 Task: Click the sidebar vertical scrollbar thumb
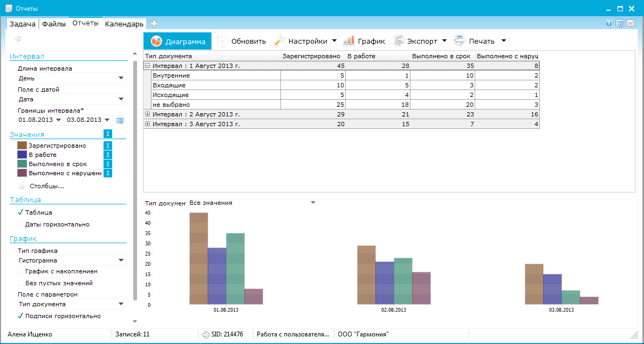point(134,181)
